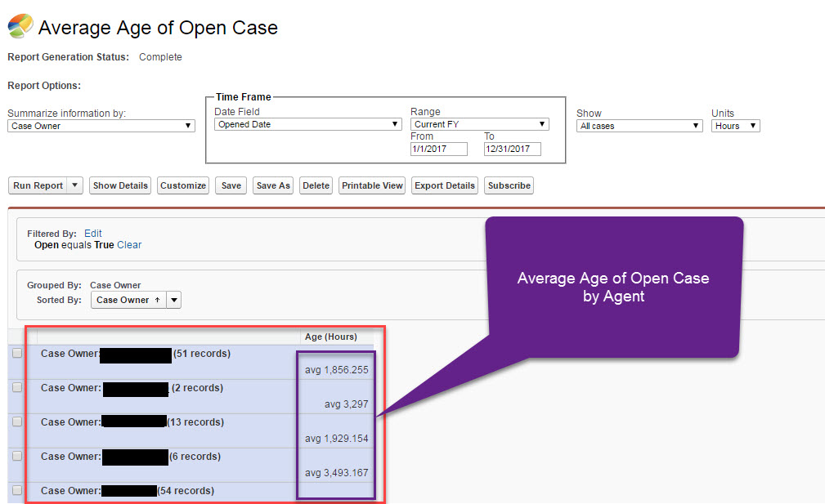
Task: Export Details of the report
Action: [x=444, y=185]
